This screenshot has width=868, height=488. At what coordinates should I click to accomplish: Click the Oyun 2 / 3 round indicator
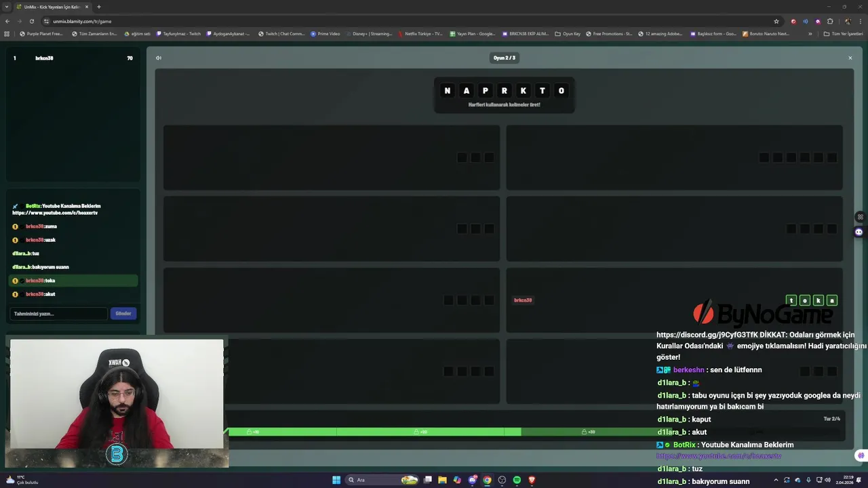click(x=504, y=58)
